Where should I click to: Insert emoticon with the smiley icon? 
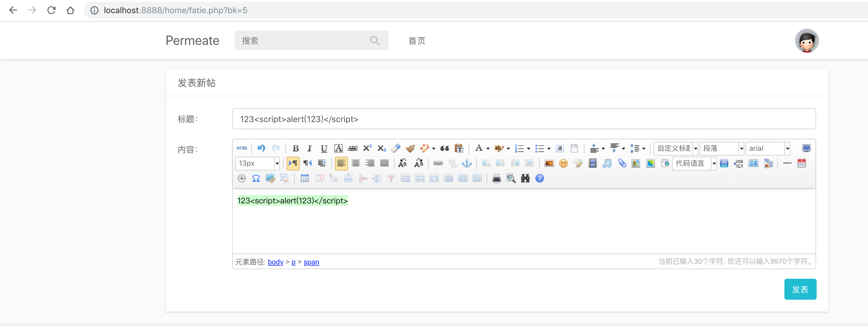pos(563,163)
